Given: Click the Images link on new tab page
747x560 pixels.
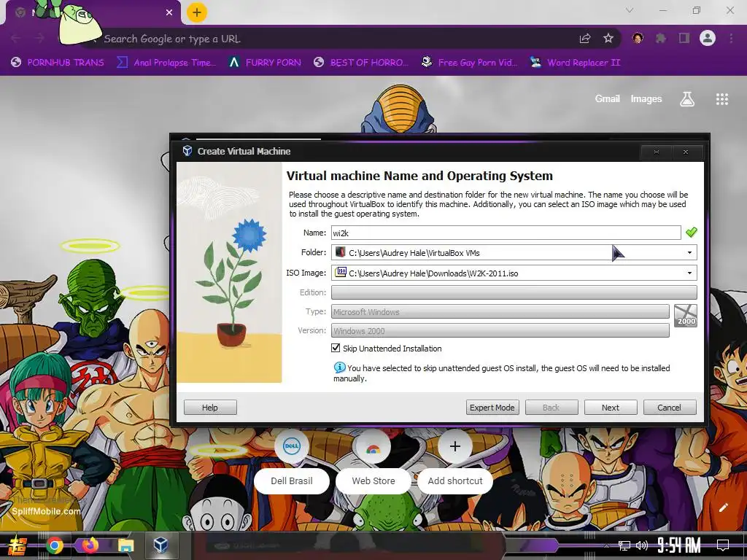Looking at the screenshot, I should [646, 98].
